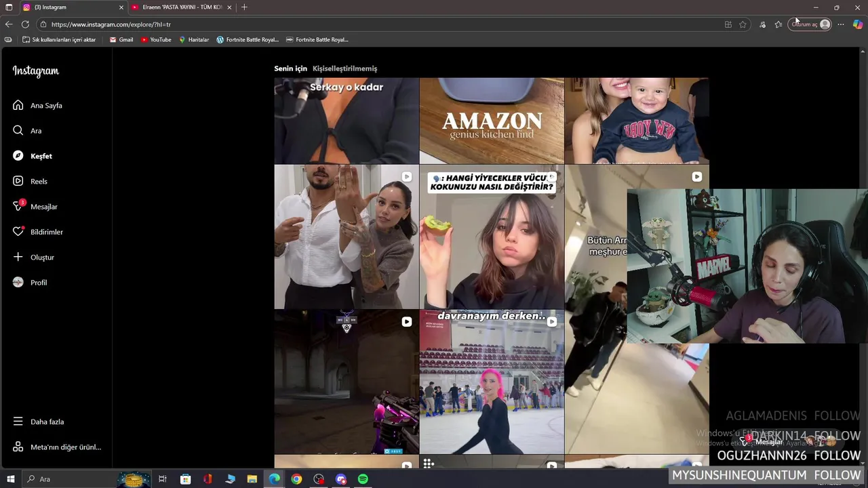868x488 pixels.
Task: Close the Elraenn YouTube tab
Action: pyautogui.click(x=229, y=7)
